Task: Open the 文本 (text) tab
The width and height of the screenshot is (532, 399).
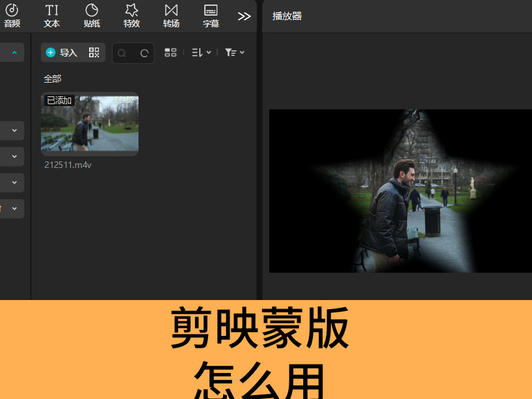Action: click(51, 16)
